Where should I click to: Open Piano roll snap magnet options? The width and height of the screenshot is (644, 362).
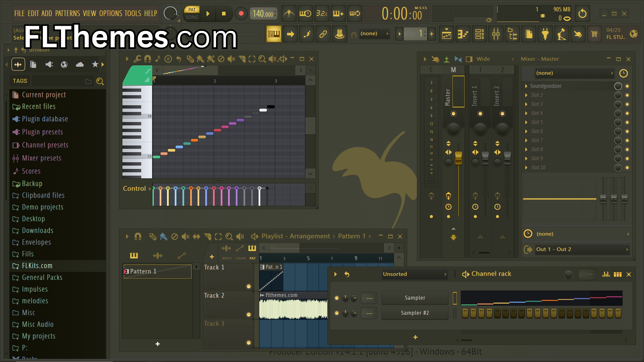(147, 59)
